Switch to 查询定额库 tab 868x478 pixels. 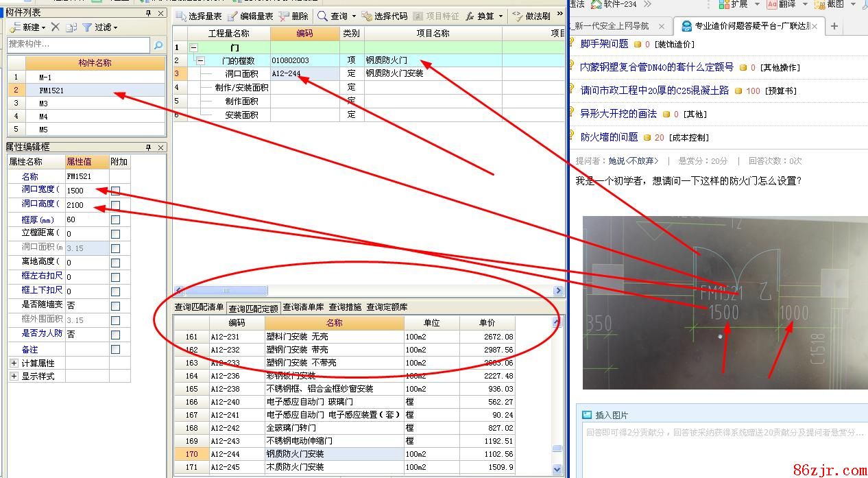click(x=387, y=307)
